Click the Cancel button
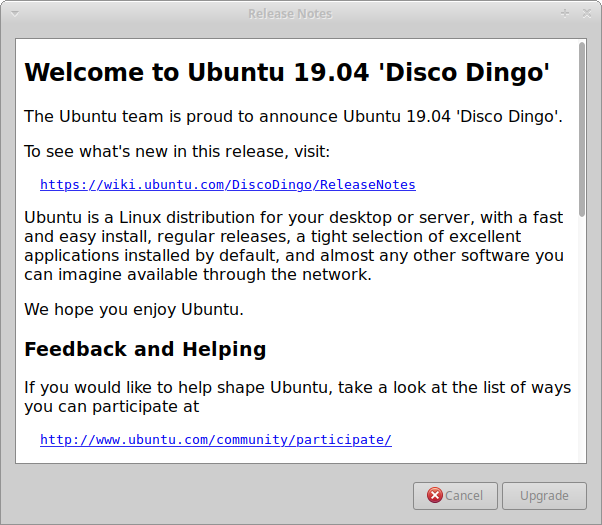The image size is (602, 525). [x=455, y=496]
